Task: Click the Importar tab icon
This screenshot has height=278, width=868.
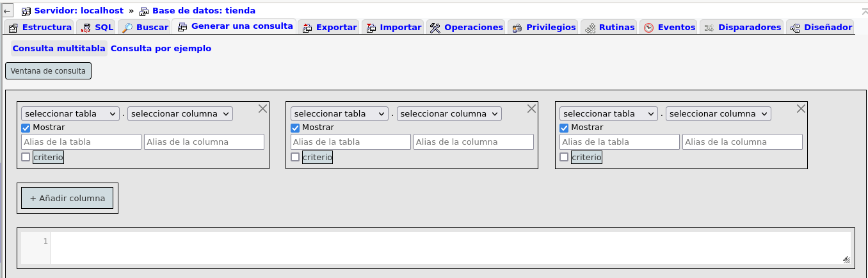Action: point(371,28)
